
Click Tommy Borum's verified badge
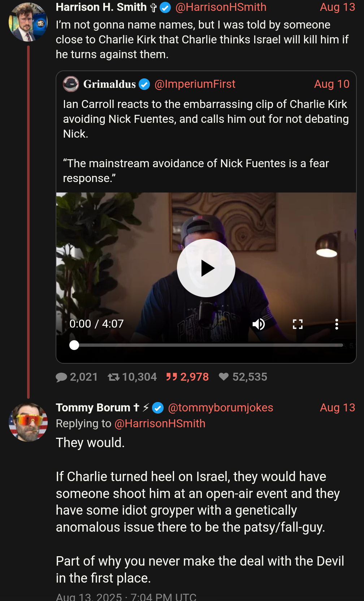158,408
